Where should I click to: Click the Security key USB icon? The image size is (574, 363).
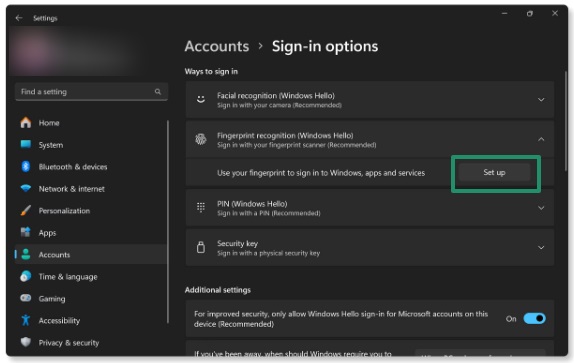(x=201, y=247)
